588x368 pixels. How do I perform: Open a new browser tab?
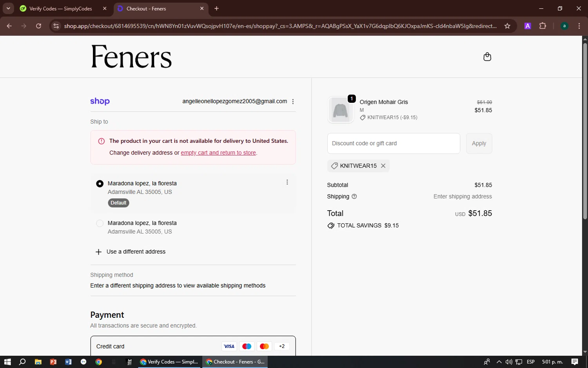point(216,9)
